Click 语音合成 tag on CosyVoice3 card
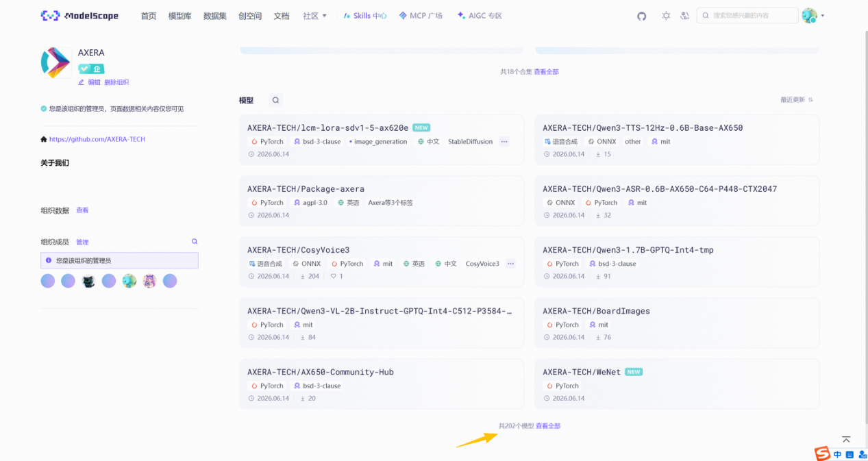 265,264
